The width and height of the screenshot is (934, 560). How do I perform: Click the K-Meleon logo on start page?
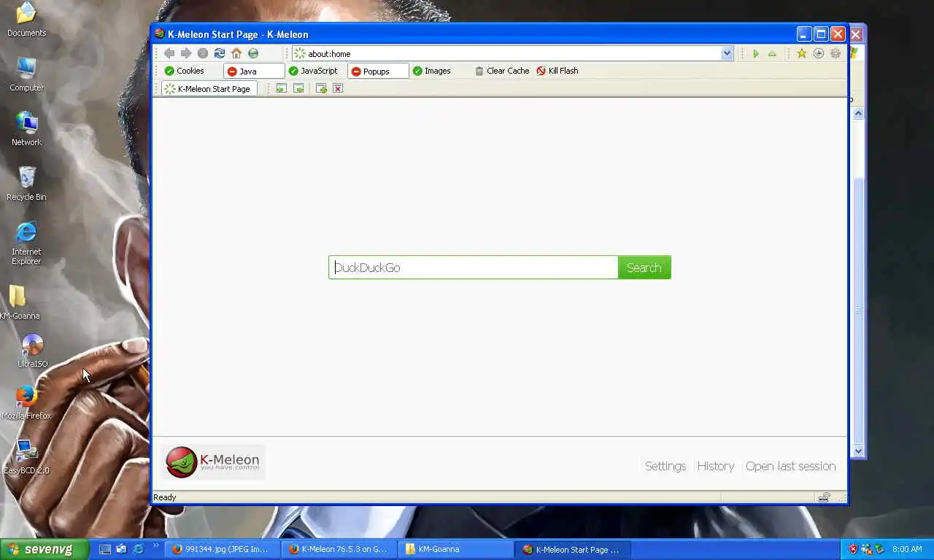pos(212,462)
